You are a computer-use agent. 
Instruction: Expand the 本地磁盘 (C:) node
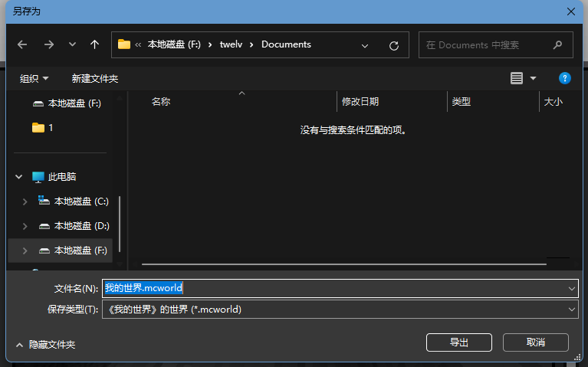25,202
